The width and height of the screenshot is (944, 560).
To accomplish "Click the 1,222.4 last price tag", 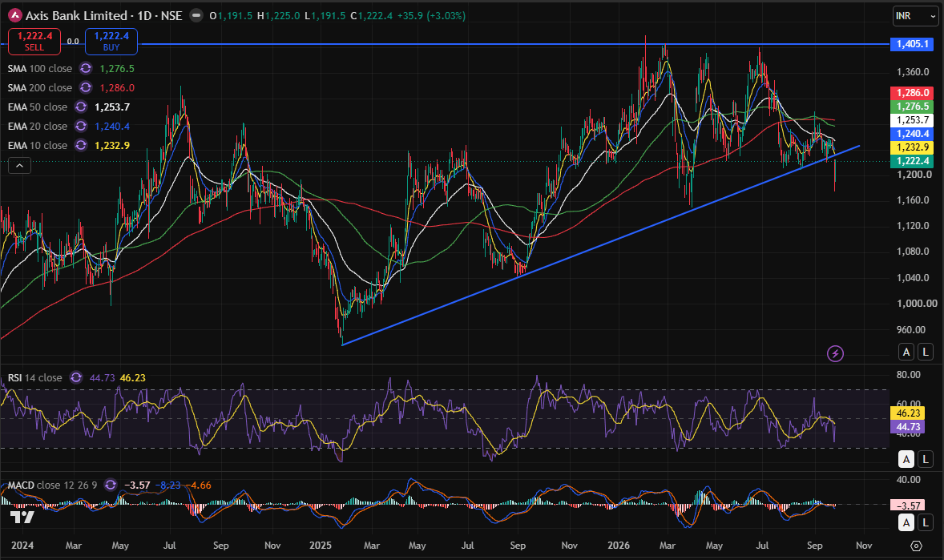I will [x=911, y=161].
